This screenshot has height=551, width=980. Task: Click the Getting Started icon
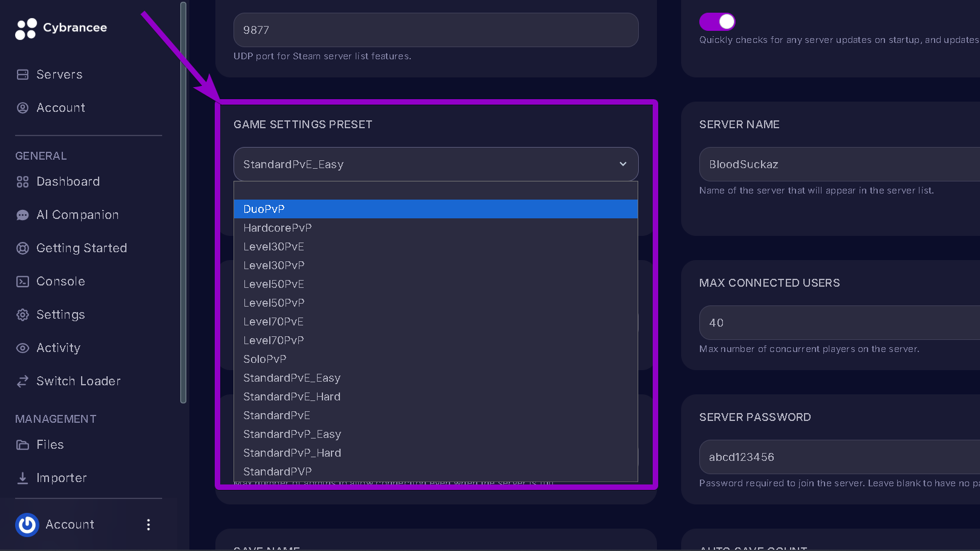coord(22,248)
